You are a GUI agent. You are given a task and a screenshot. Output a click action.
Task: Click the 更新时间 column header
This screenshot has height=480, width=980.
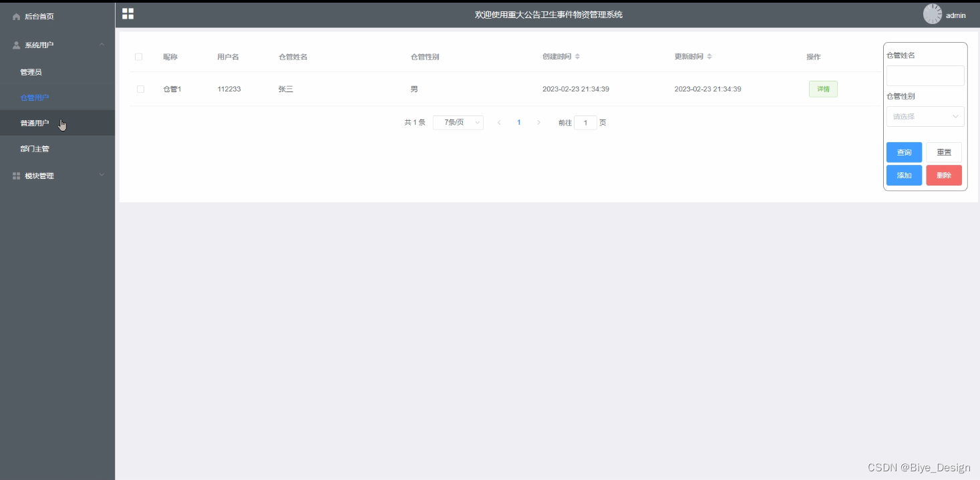[x=689, y=57]
